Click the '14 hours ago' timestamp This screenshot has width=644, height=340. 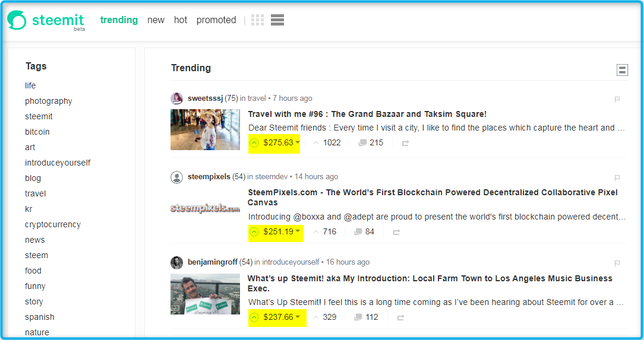click(316, 177)
